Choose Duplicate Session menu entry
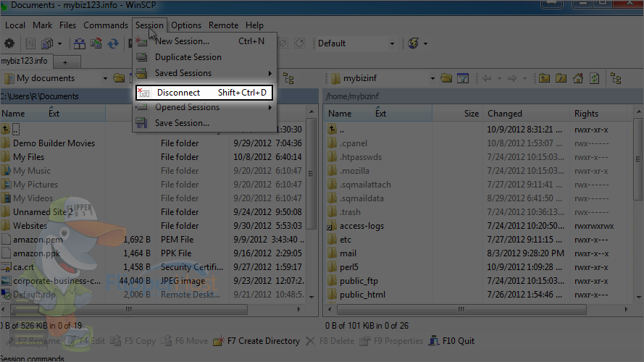 point(204,57)
